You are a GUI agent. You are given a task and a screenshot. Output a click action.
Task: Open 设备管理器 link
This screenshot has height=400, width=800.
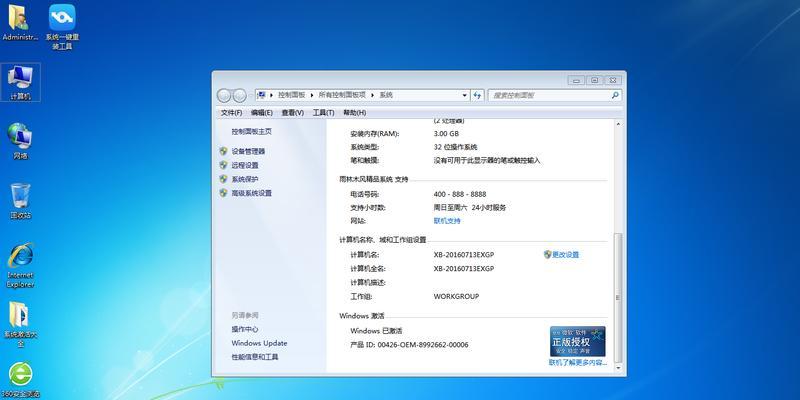[248, 152]
